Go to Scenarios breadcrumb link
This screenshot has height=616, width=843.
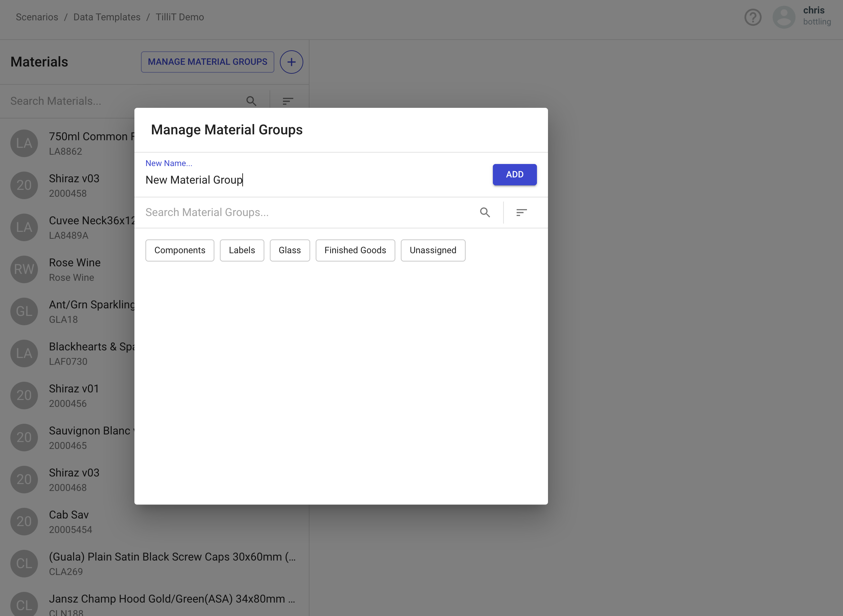point(37,17)
